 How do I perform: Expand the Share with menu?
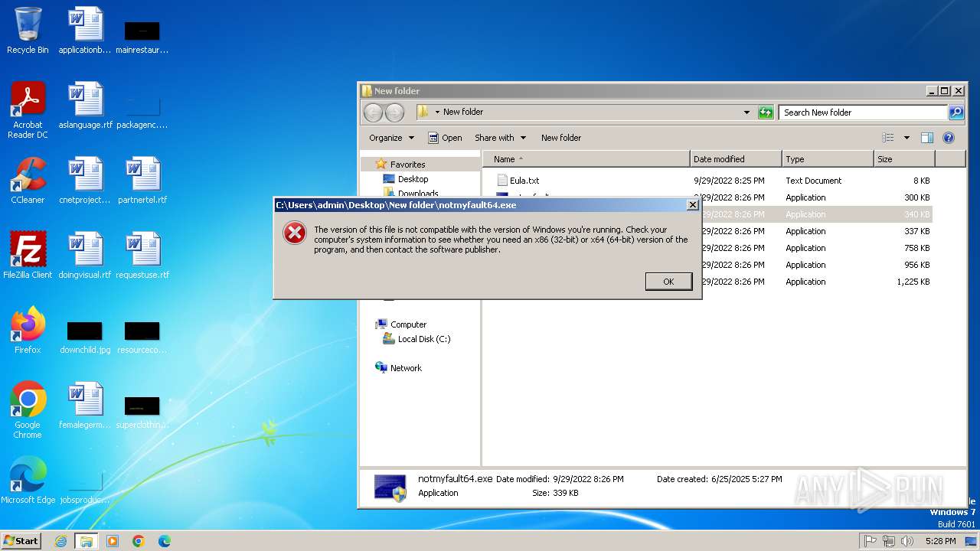[500, 138]
